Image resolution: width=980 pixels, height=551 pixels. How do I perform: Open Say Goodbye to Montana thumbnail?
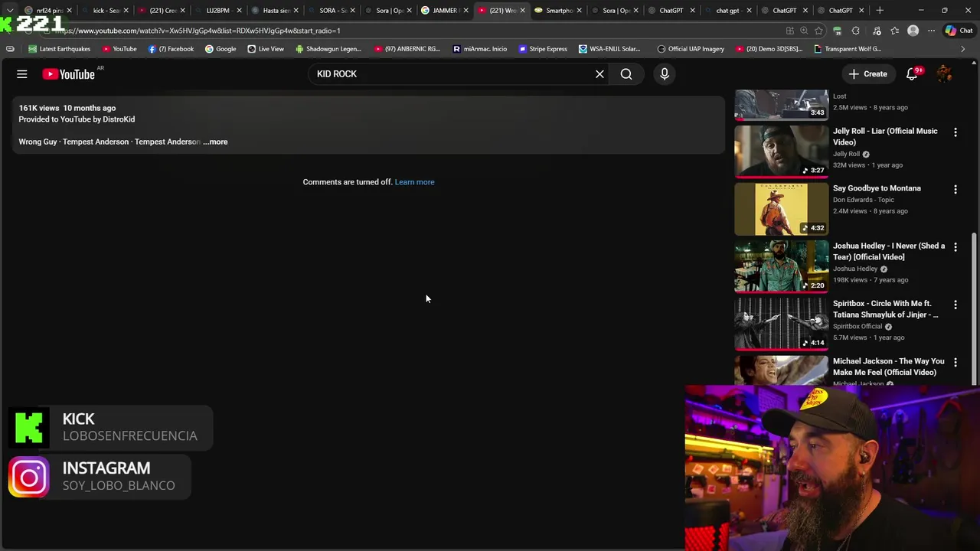781,209
